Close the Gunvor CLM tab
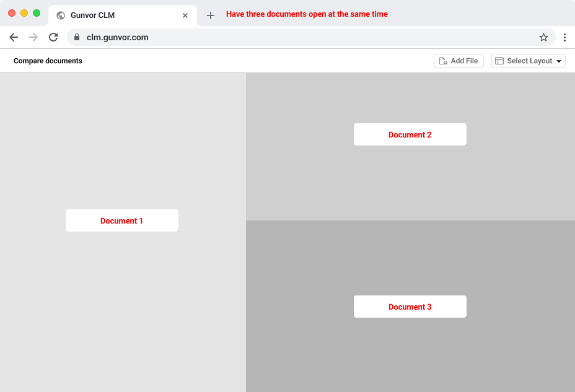Viewport: 575px width, 392px height. pyautogui.click(x=185, y=15)
